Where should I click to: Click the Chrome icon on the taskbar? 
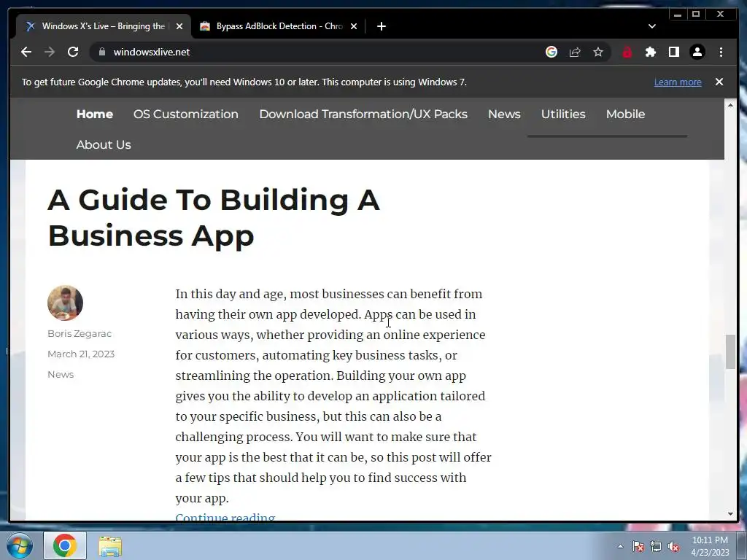65,545
